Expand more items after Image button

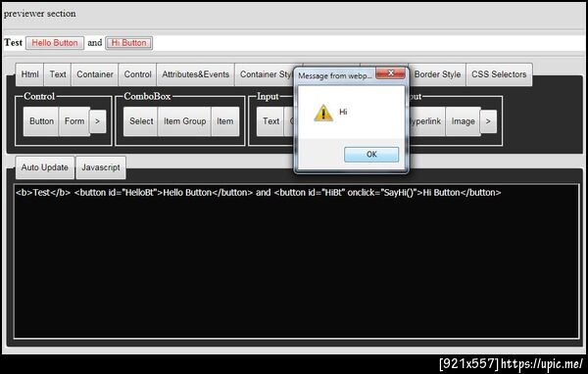(488, 121)
